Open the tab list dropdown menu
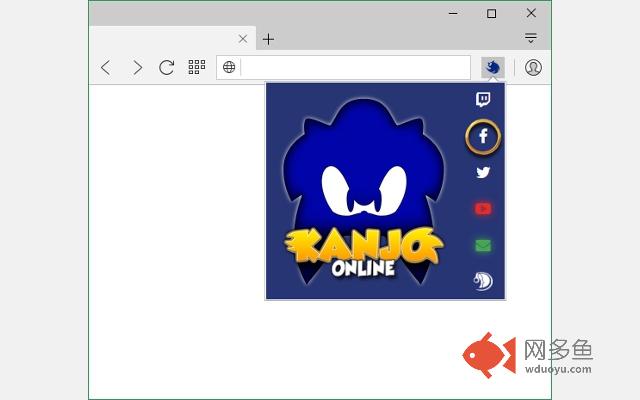 point(531,38)
